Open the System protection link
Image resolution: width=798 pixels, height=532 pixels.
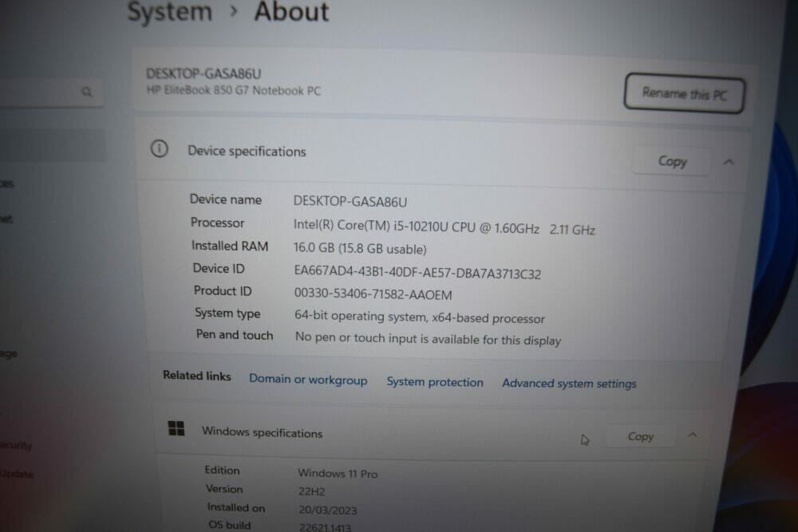coord(435,382)
